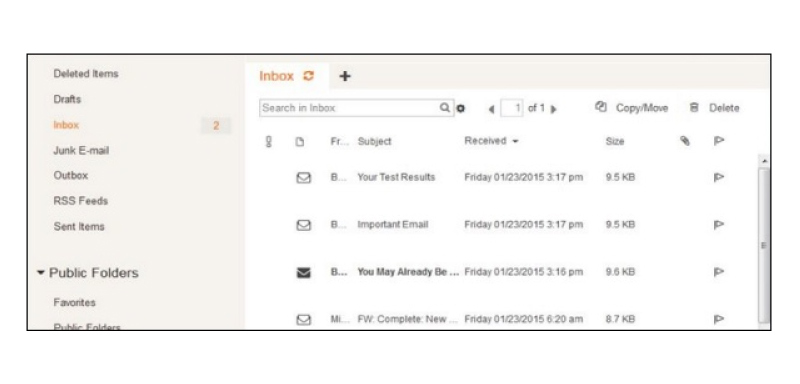Click the Search in Inbox field
The width and height of the screenshot is (800, 384).
[357, 108]
